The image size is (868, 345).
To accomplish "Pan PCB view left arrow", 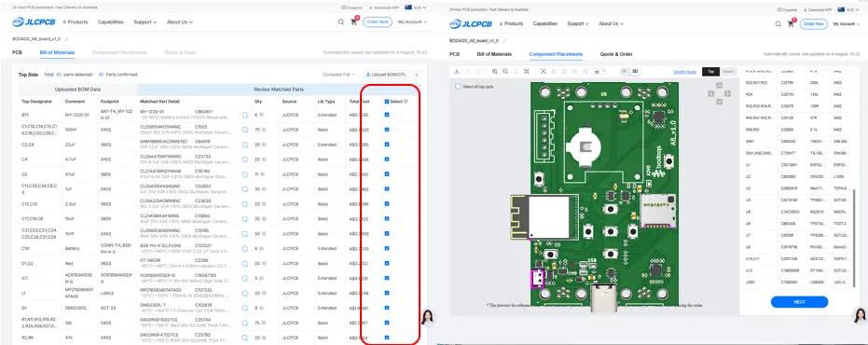I will click(710, 93).
